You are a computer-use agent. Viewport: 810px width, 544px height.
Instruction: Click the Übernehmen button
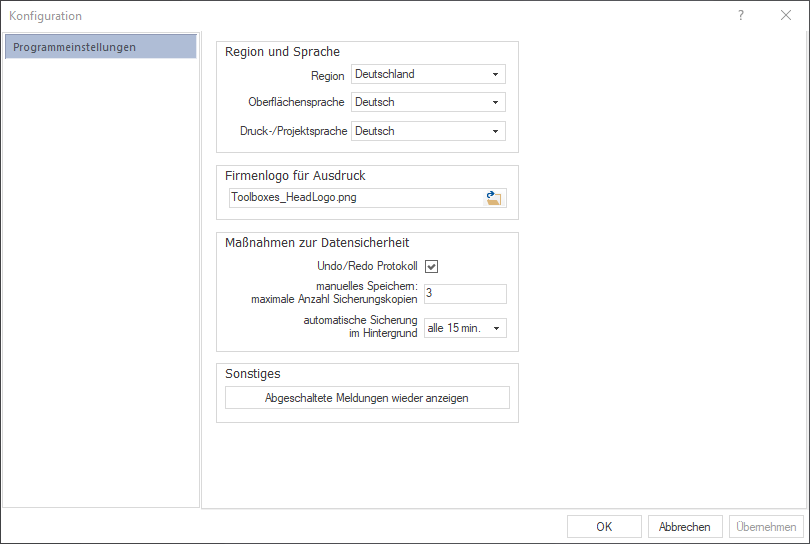point(766,526)
